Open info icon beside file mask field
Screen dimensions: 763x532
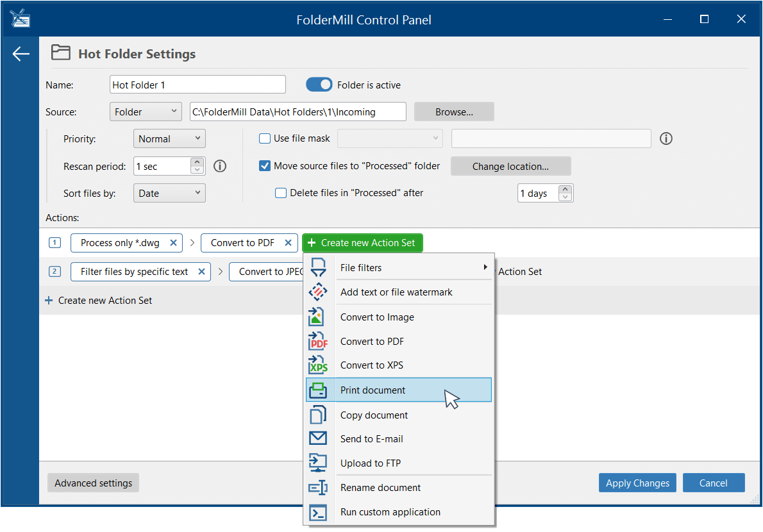[x=666, y=138]
